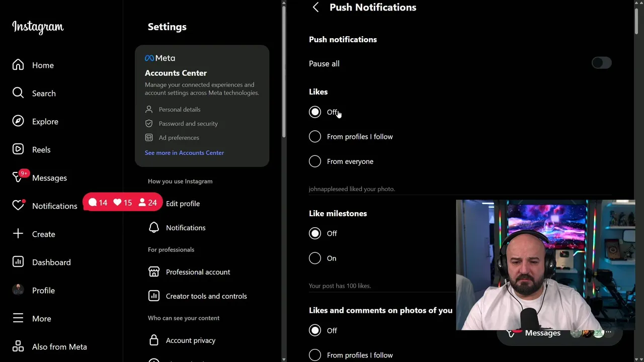Click Creator tools and controls chart icon
The image size is (644, 362).
pyautogui.click(x=154, y=296)
